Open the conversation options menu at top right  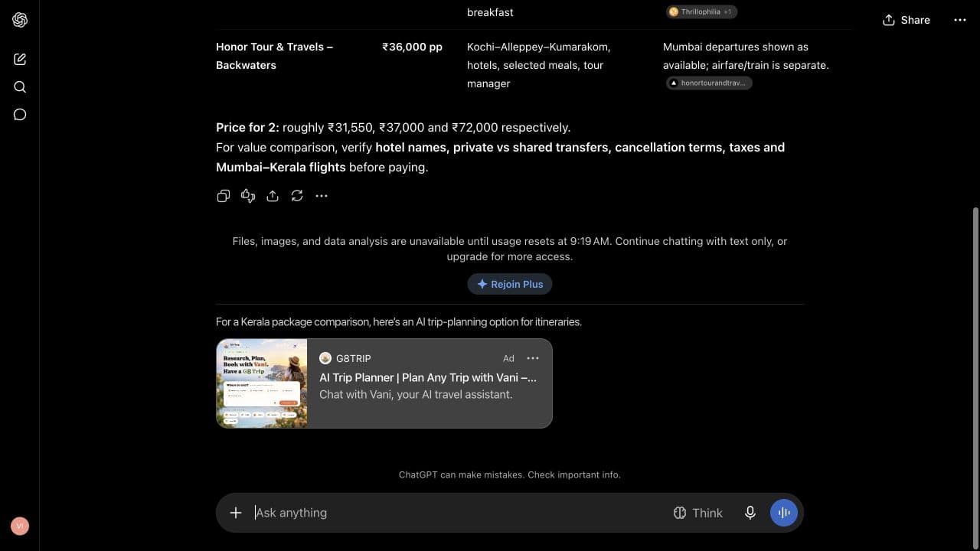[x=960, y=20]
